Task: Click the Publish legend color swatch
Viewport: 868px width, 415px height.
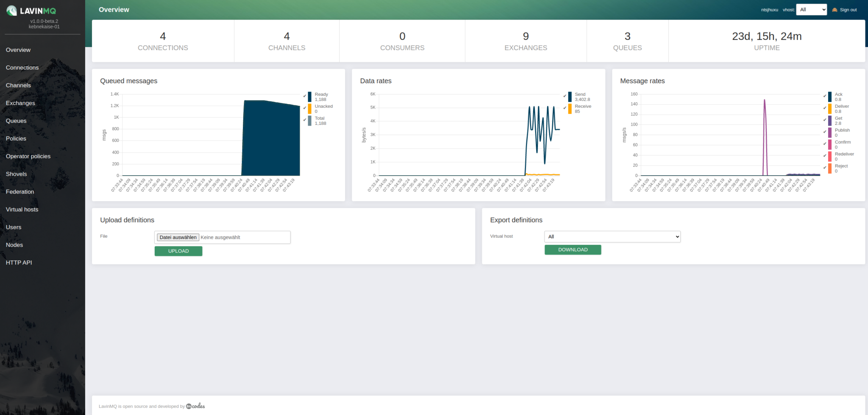Action: coord(830,132)
